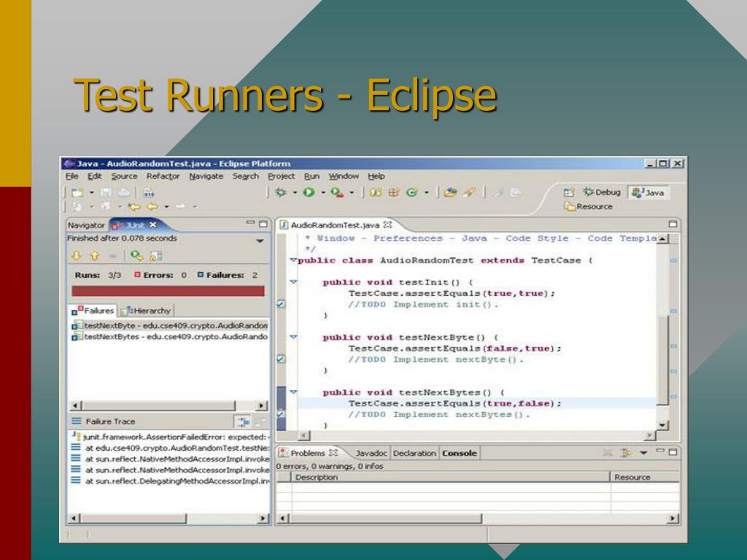Open the Window menu
Screen dimensions: 747x560
pos(344,176)
